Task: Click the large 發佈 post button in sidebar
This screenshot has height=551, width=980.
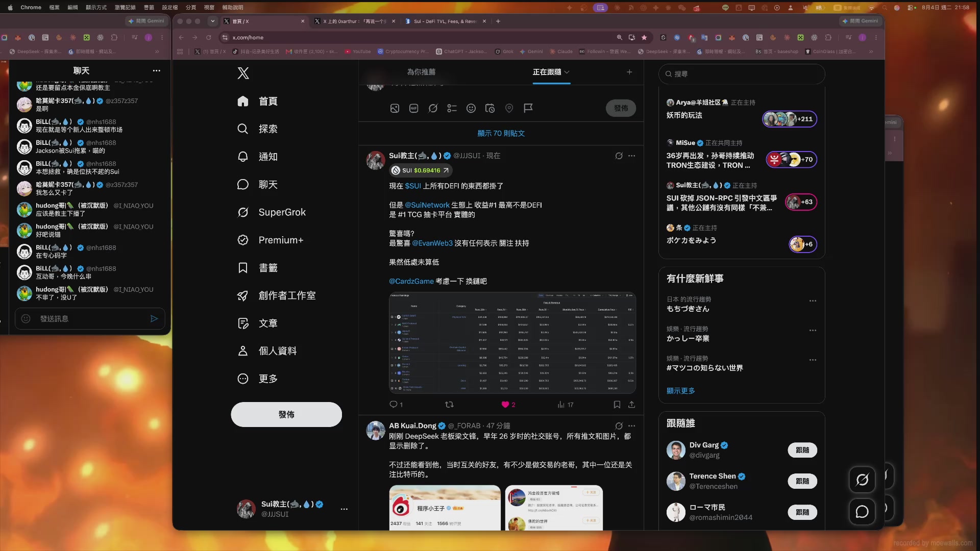Action: [286, 414]
